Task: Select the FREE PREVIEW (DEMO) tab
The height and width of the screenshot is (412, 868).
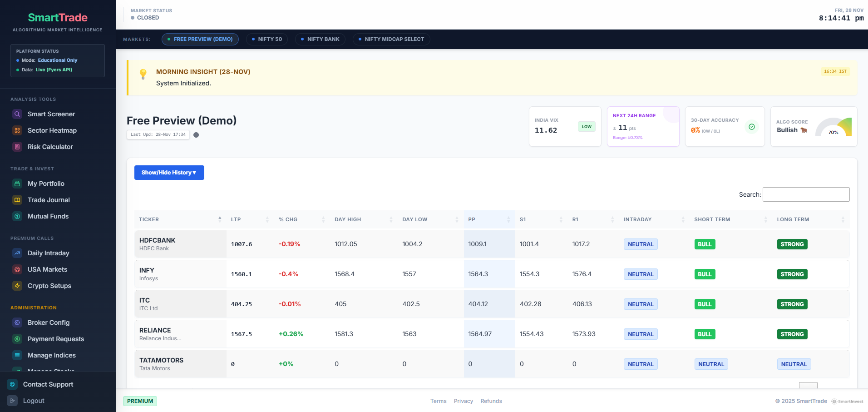Action: [x=200, y=39]
